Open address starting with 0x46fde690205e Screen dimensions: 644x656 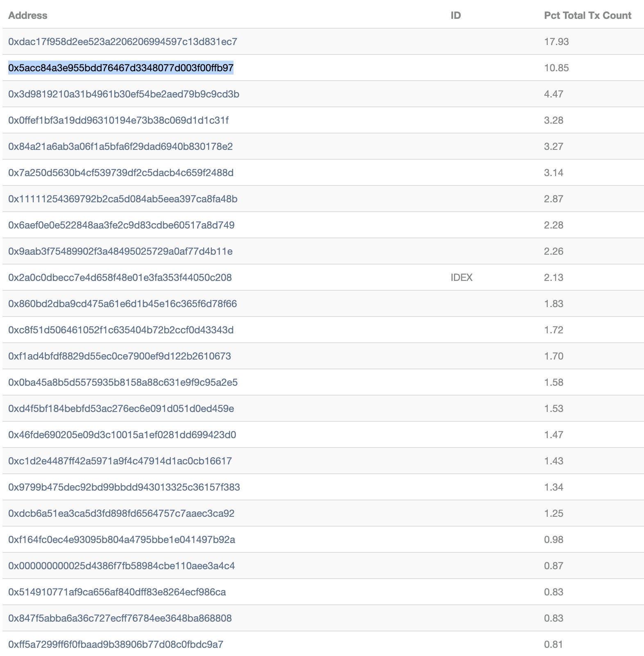(x=122, y=435)
